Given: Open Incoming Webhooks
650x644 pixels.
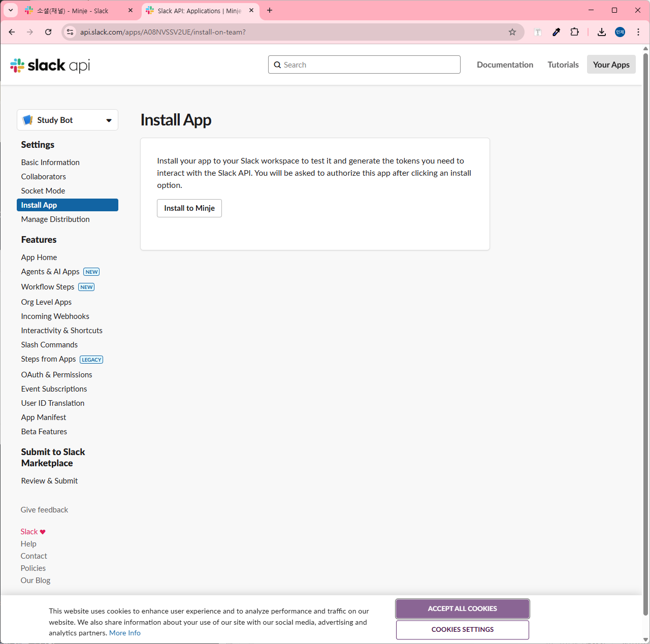Looking at the screenshot, I should click(55, 316).
